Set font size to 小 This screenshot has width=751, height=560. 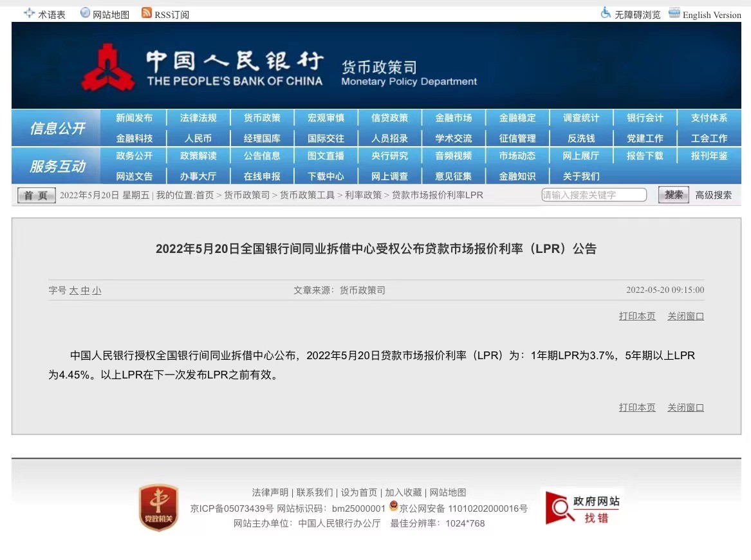[x=97, y=290]
